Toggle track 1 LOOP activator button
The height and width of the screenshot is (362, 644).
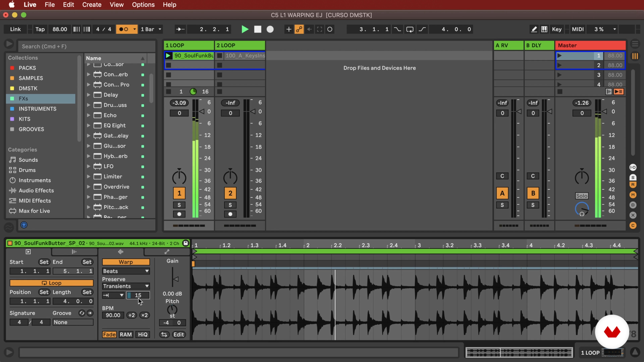(179, 193)
